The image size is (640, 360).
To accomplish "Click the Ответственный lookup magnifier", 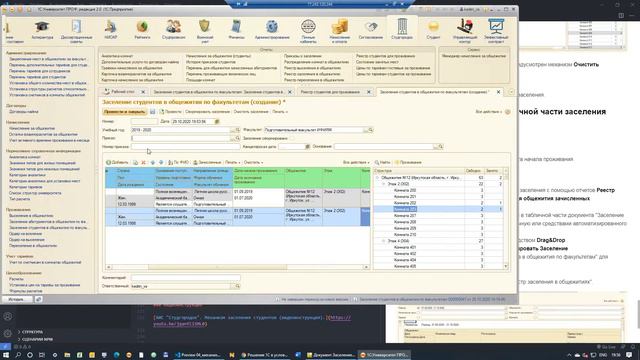I will 237,286.
